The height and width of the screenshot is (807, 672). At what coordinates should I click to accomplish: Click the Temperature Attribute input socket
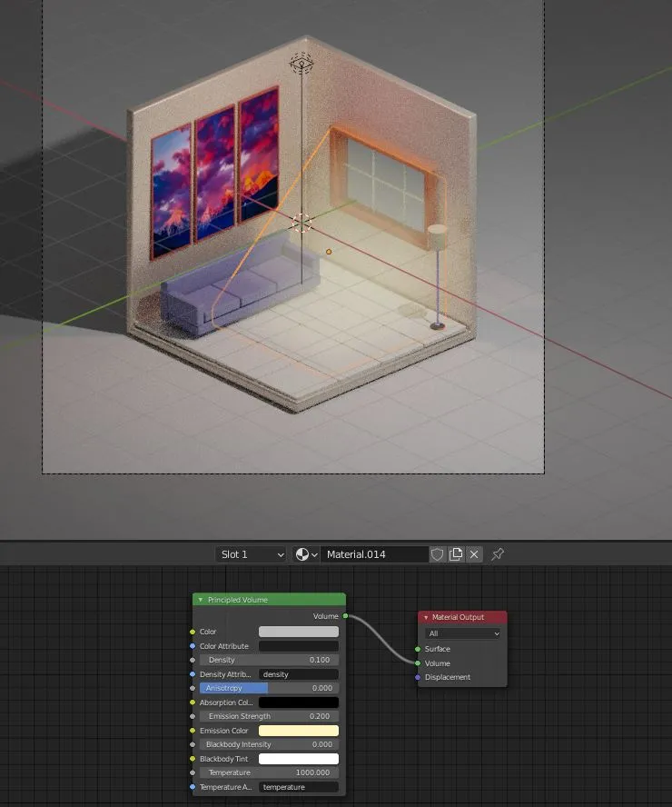(193, 787)
